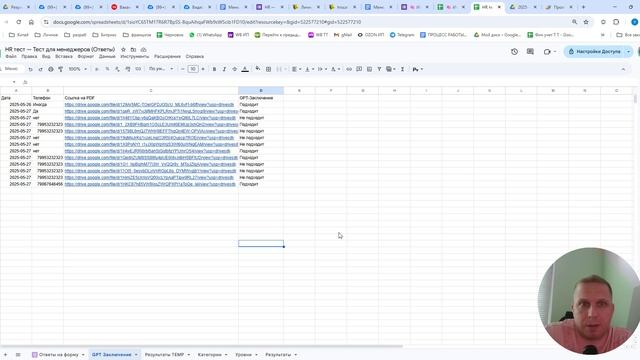This screenshot has height=360, width=640.
Task: Activate the paint format tool
Action: [x=60, y=69]
